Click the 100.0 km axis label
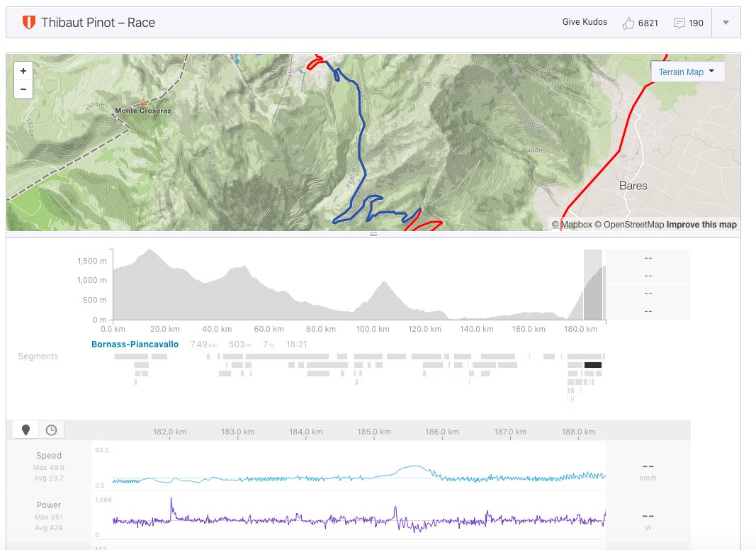The width and height of the screenshot is (756, 550). (373, 329)
